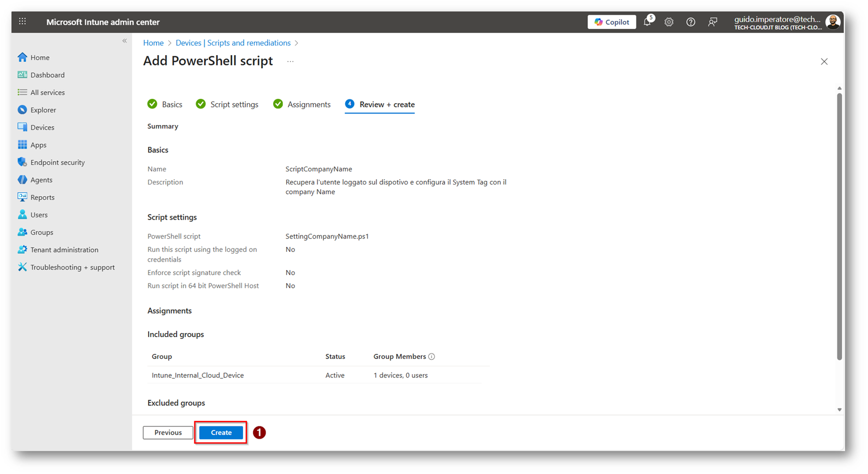Click the Previous button
868x474 pixels.
(x=168, y=432)
